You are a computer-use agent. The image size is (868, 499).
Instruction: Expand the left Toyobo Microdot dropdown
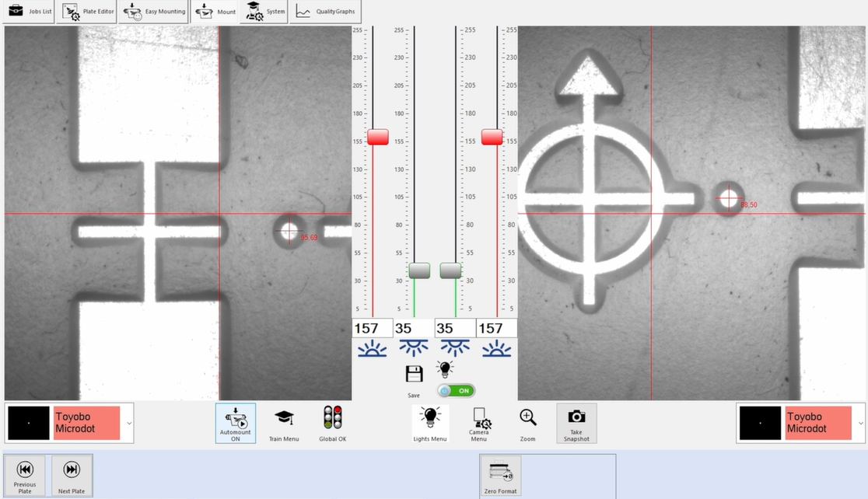[129, 423]
